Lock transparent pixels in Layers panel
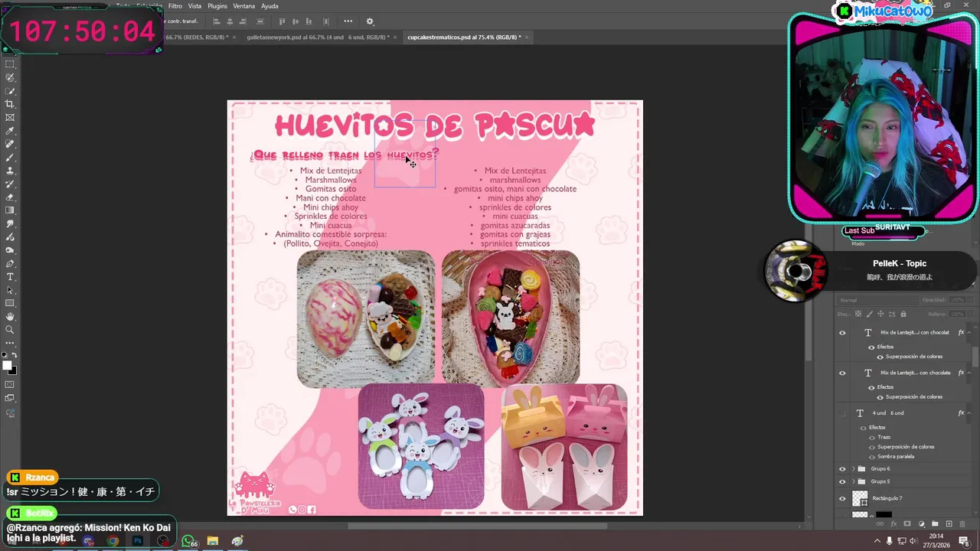Image resolution: width=980 pixels, height=551 pixels. click(858, 314)
